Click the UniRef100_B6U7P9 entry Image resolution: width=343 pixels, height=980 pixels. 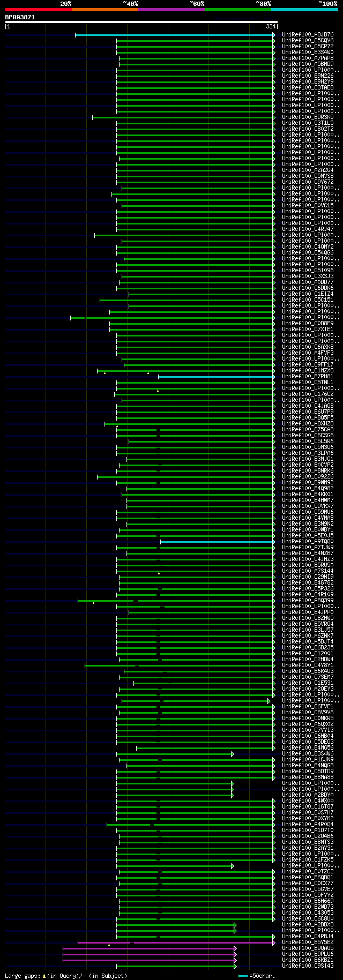(308, 412)
